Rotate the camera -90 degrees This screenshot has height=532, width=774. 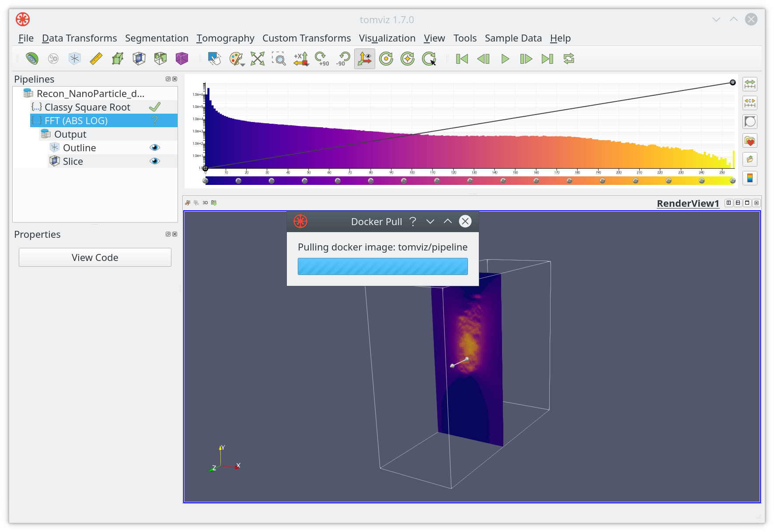tap(343, 59)
